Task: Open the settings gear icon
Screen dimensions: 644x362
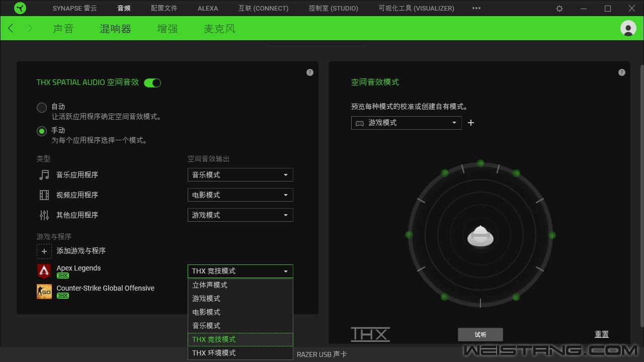Action: [559, 9]
